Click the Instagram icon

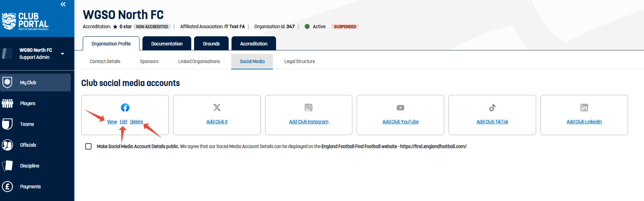[308, 108]
